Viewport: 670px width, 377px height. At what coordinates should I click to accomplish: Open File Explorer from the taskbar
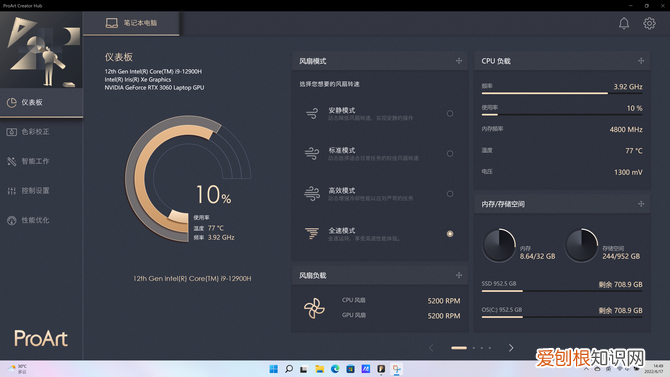[x=320, y=369]
